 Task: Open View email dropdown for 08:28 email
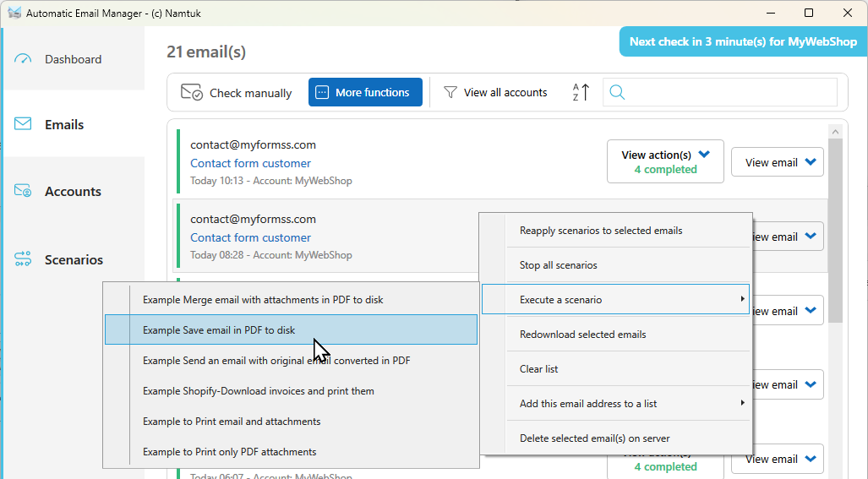coord(789,237)
